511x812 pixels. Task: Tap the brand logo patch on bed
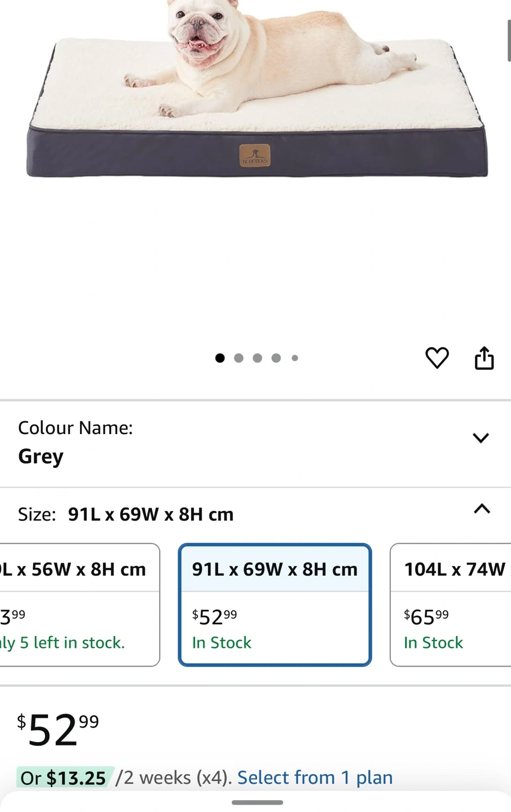tap(255, 156)
